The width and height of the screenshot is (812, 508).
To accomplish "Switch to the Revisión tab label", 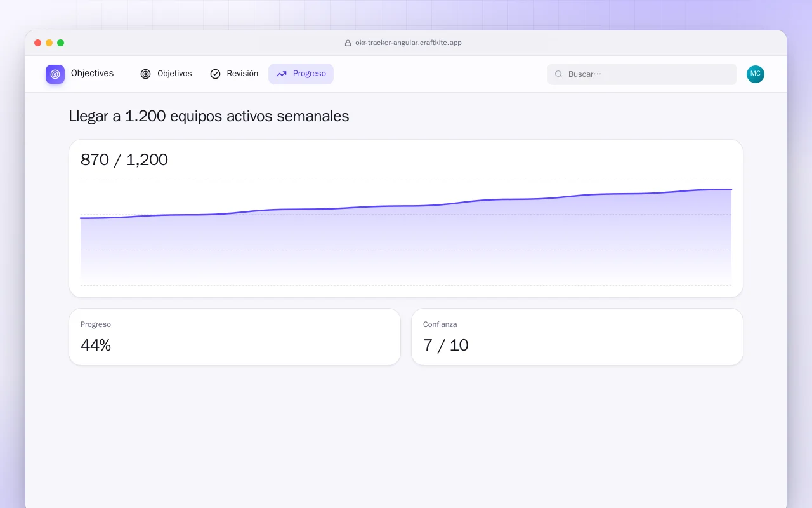I will tap(242, 74).
